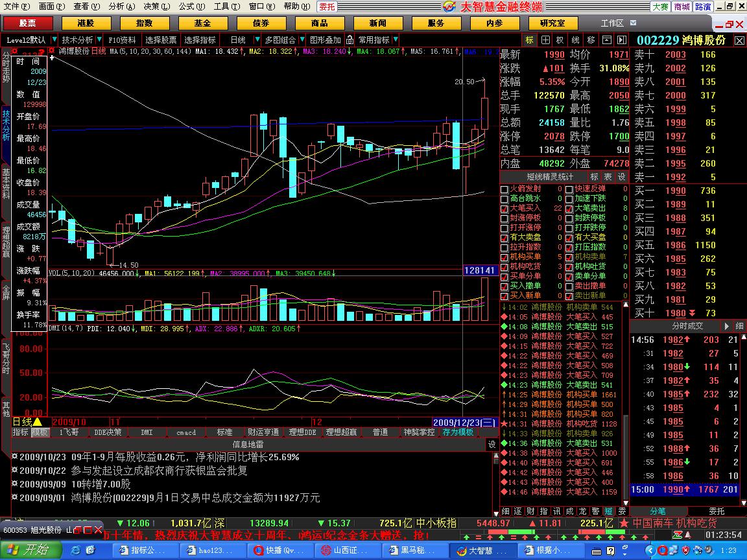This screenshot has height=560, width=747.
Task: Check the 火箭发射 checkbox
Action: (x=504, y=189)
